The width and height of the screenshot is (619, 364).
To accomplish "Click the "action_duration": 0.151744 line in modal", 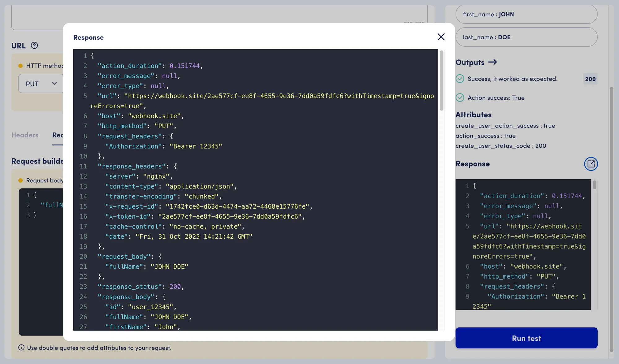I will [150, 66].
